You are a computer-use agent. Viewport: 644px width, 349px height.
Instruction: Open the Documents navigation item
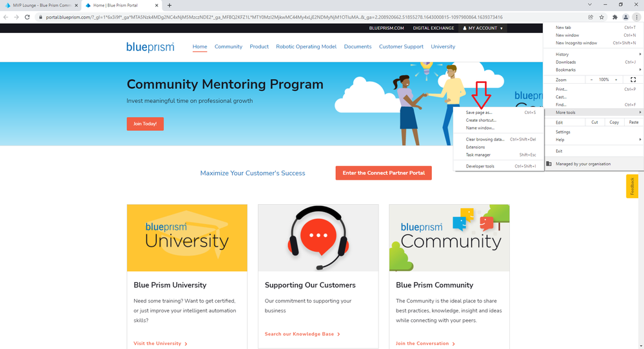(x=358, y=47)
